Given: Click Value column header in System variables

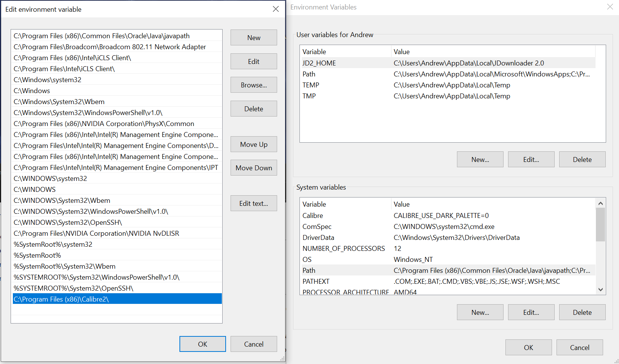Looking at the screenshot, I should [493, 204].
